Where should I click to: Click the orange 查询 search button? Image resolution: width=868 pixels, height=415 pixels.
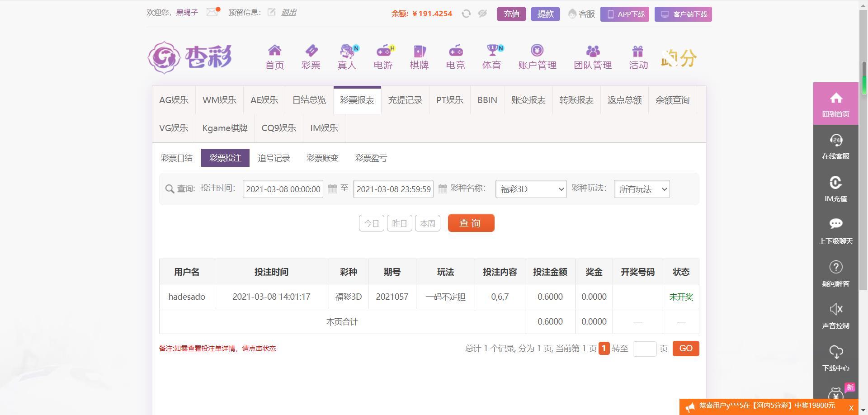click(471, 223)
